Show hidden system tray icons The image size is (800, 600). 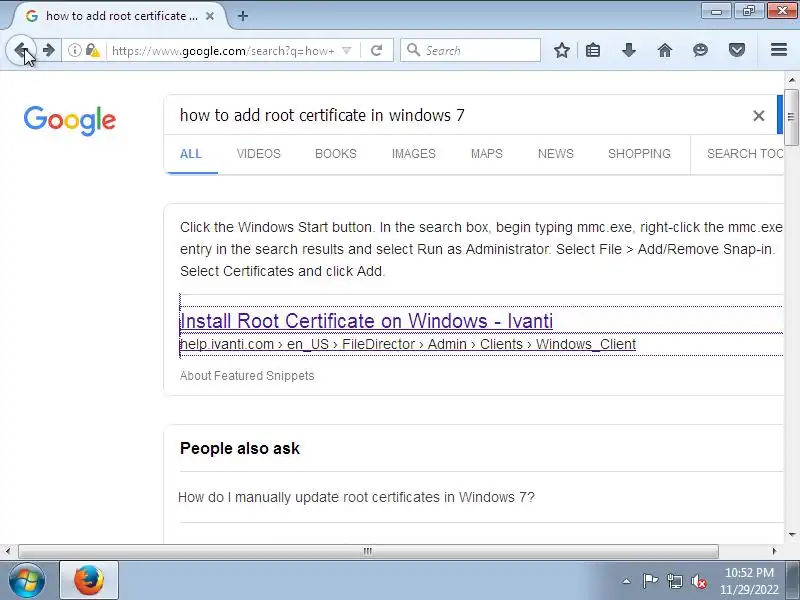[x=626, y=581]
